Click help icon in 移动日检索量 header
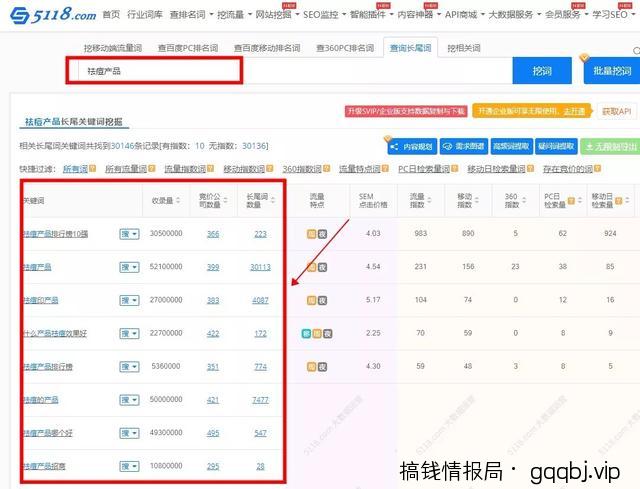The width and height of the screenshot is (640, 489). 619,200
